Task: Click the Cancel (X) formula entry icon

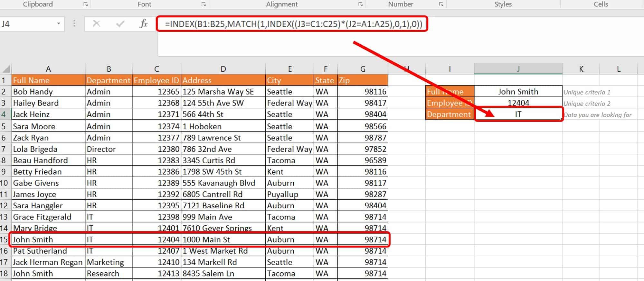Action: coord(96,24)
